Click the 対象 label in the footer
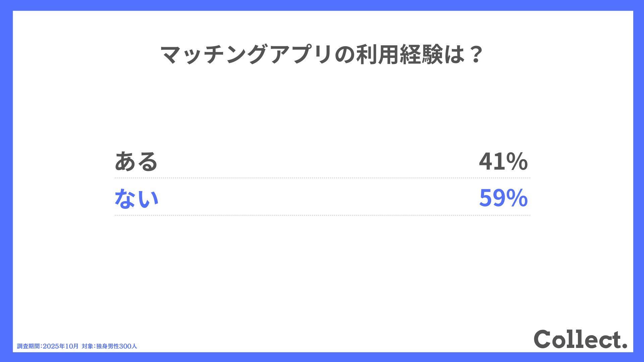The image size is (644, 362). tap(87, 346)
